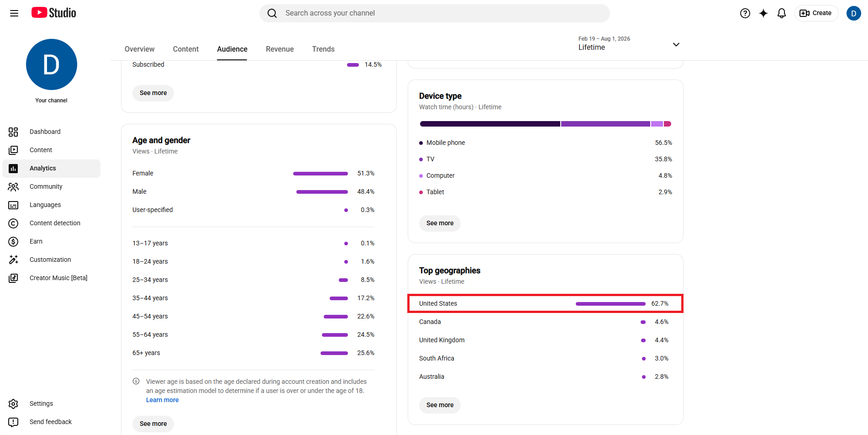Open Content detection in the sidebar
This screenshot has width=868, height=435.
51,223
